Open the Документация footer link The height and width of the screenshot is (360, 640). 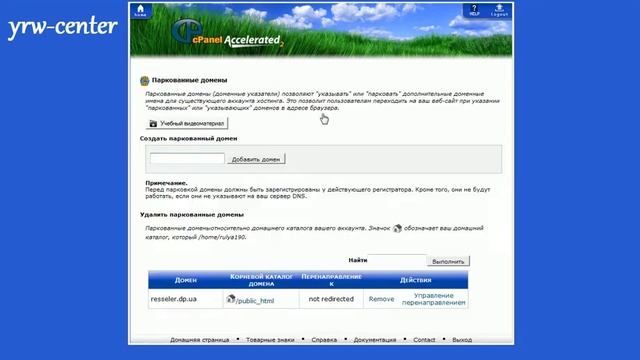[375, 340]
